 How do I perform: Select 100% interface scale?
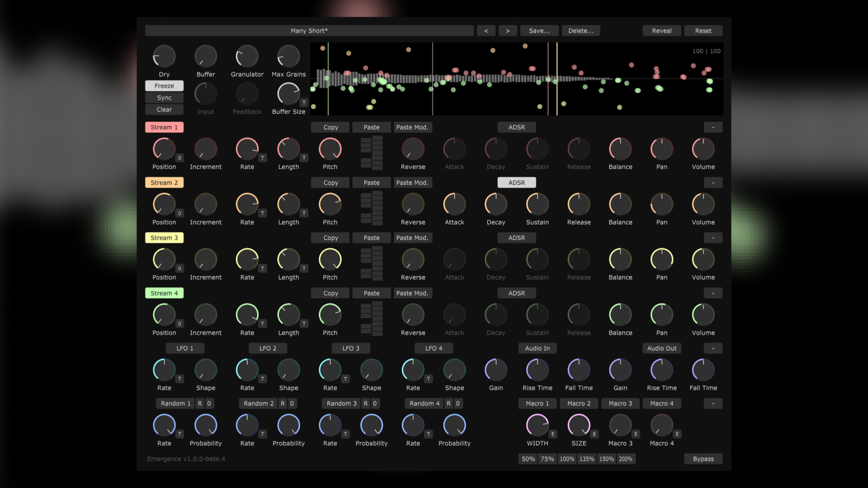click(567, 459)
